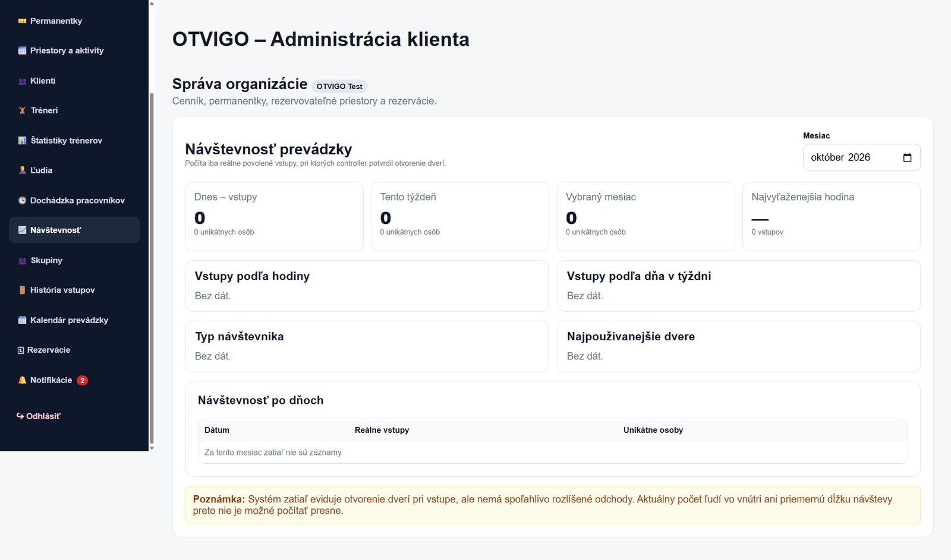Click the Návštevnosť chart icon
This screenshot has width=951, height=560.
[x=22, y=230]
